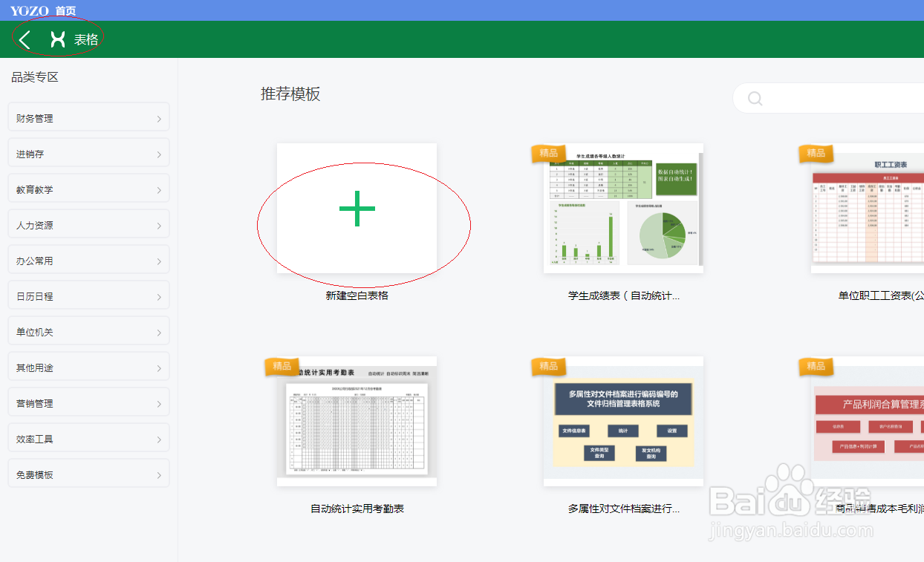Select the 营销管理 category label
Viewport: 924px width, 562px height.
tap(35, 403)
